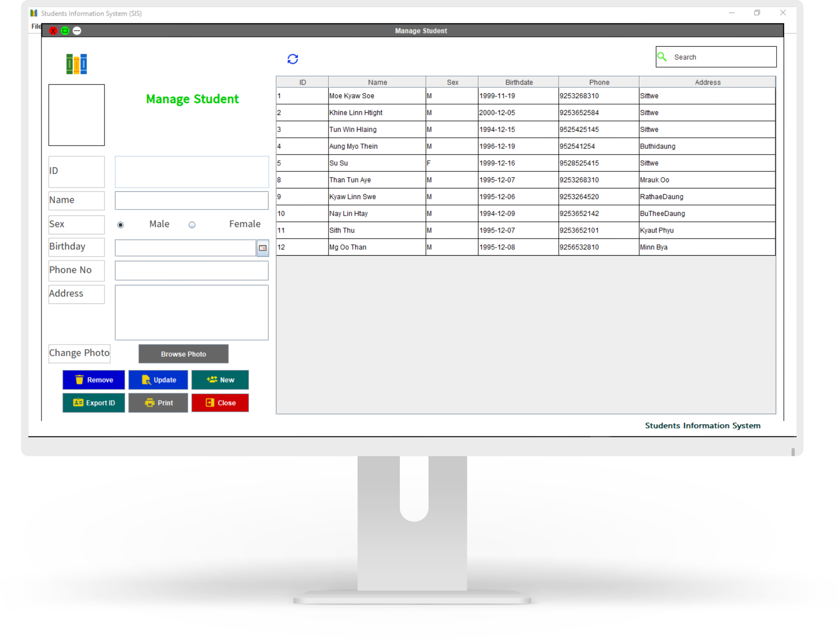Click the Export ID button
This screenshot has width=840, height=641.
94,403
